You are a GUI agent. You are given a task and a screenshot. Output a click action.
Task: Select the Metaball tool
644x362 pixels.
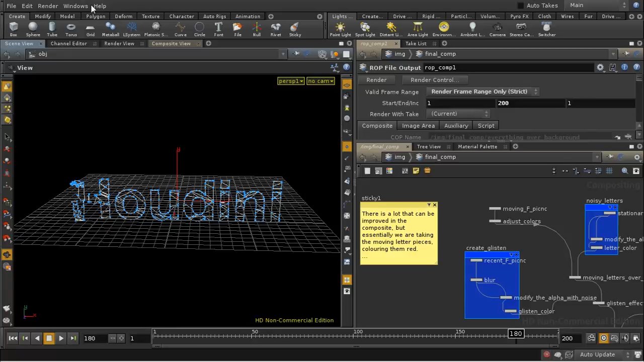click(110, 29)
